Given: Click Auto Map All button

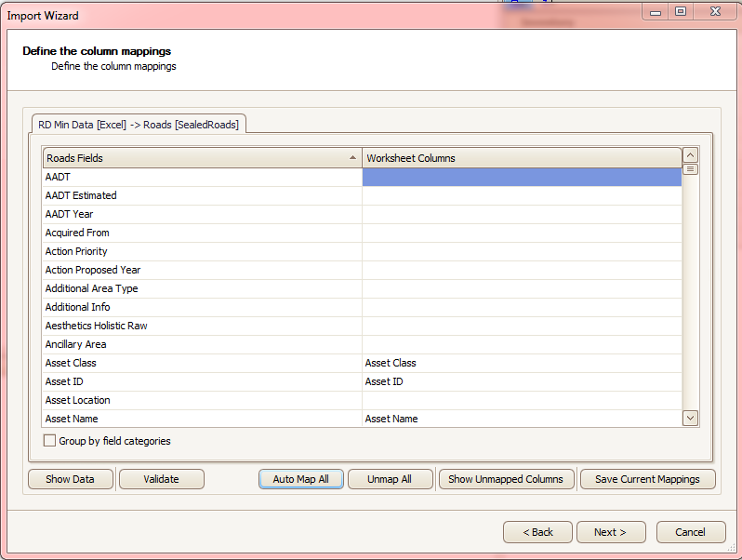Looking at the screenshot, I should [x=301, y=479].
